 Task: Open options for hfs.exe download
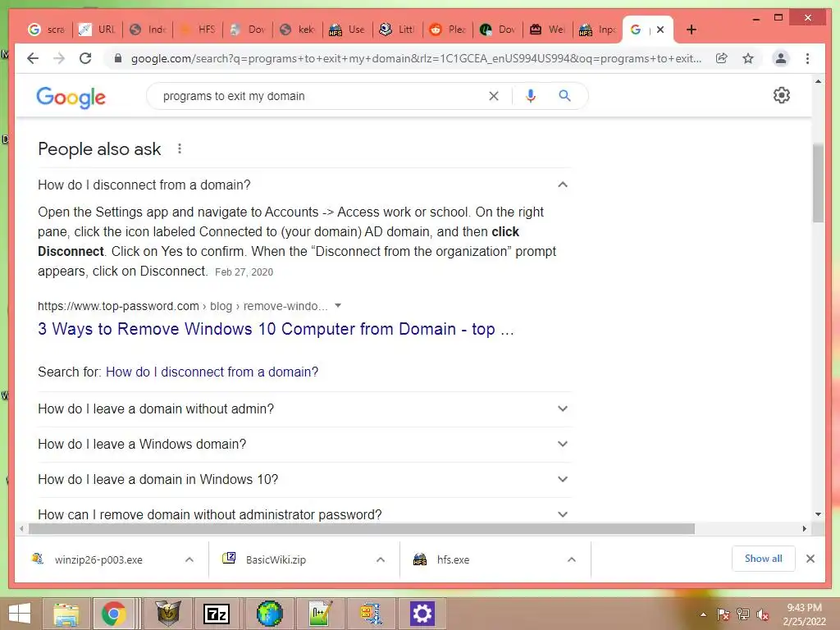[x=572, y=559]
